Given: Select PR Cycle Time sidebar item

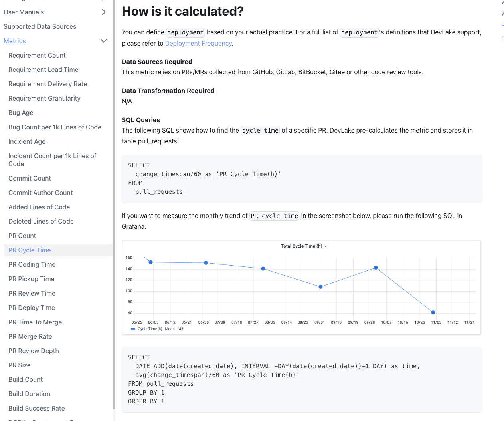Looking at the screenshot, I should tap(30, 250).
